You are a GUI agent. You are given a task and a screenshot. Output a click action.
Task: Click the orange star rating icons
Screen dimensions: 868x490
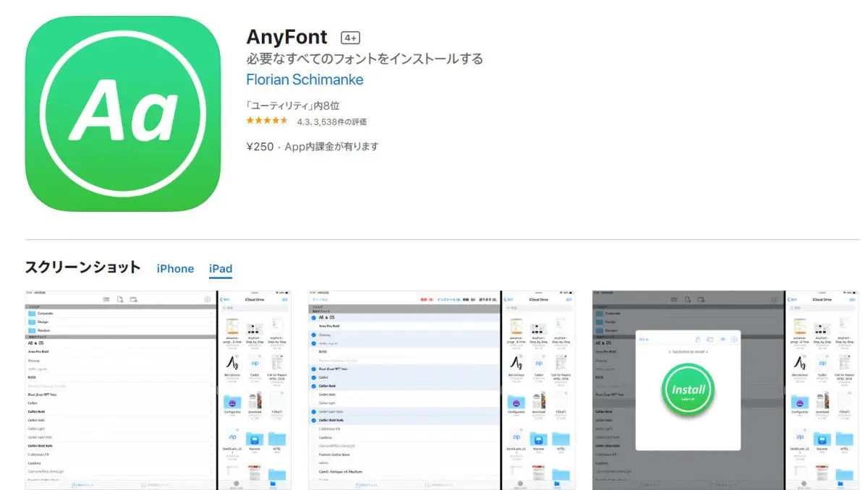coord(268,121)
